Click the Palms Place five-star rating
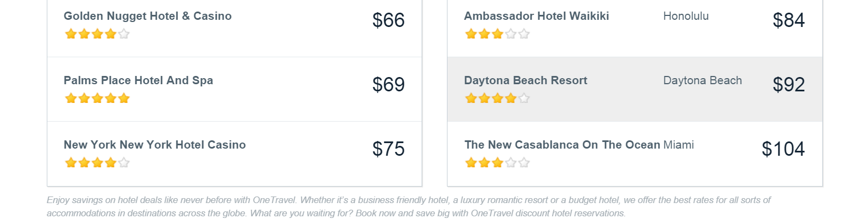 tap(97, 99)
